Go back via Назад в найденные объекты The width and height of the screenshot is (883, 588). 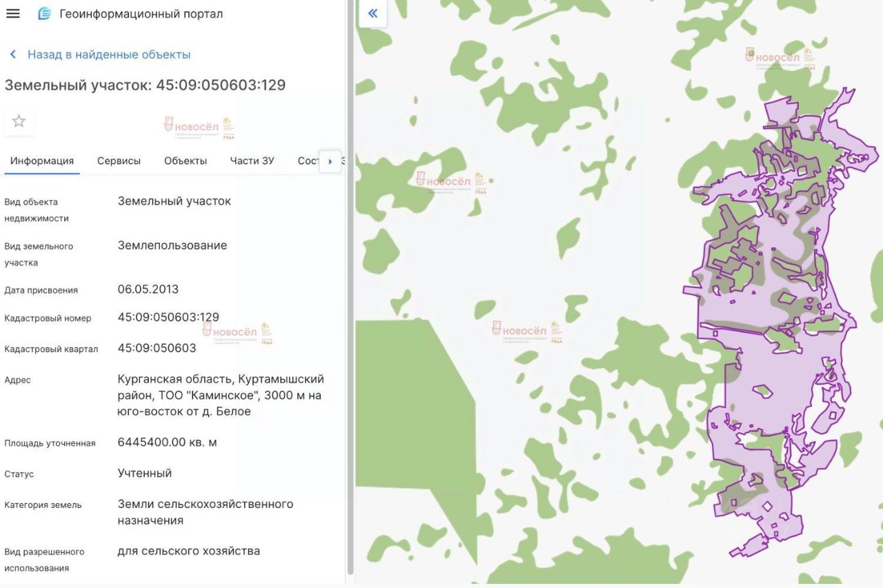point(109,54)
